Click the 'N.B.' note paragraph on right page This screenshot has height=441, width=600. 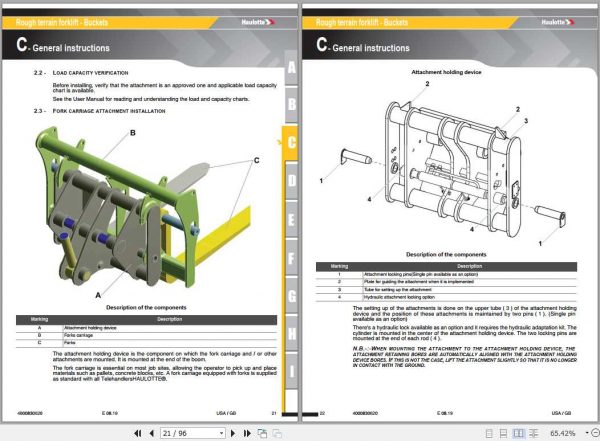[x=465, y=357]
